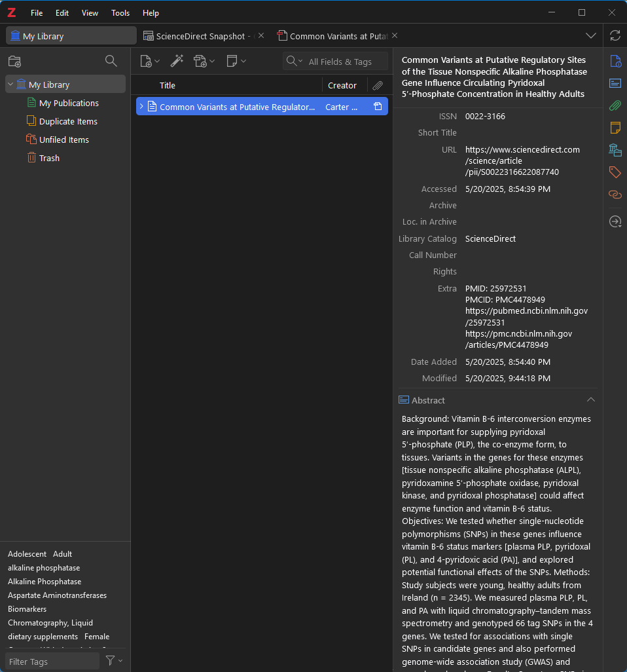Click the attachment paperclip column header
This screenshot has height=672, width=627.
pyautogui.click(x=378, y=85)
